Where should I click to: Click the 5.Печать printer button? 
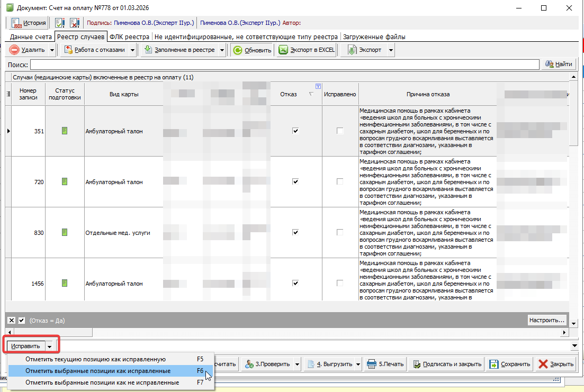tap(386, 364)
